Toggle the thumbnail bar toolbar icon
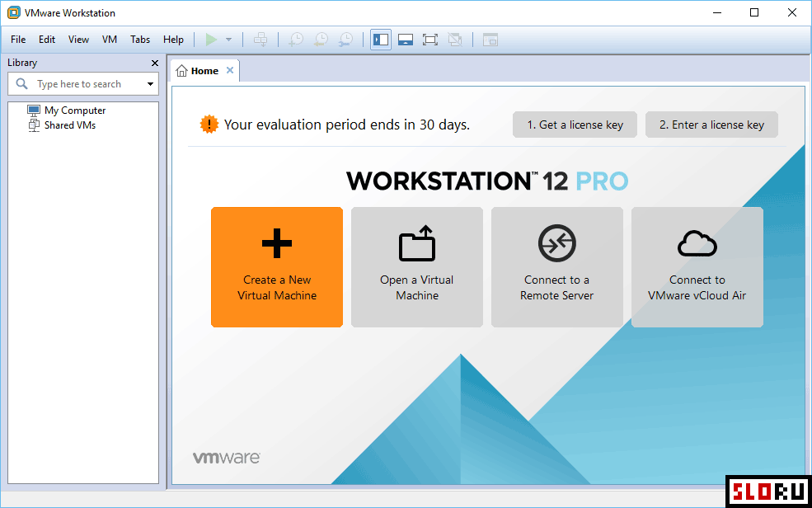Screen dimensions: 812x508 click(x=406, y=40)
